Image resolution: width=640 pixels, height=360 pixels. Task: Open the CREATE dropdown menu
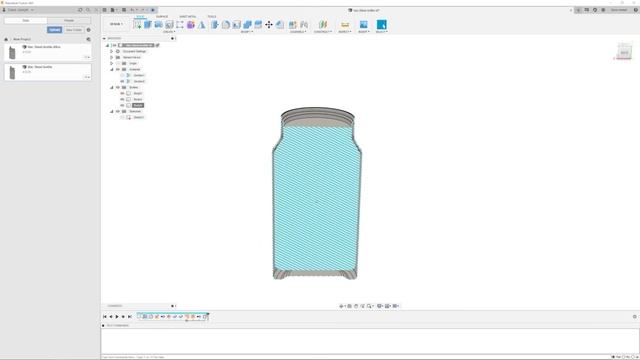169,32
